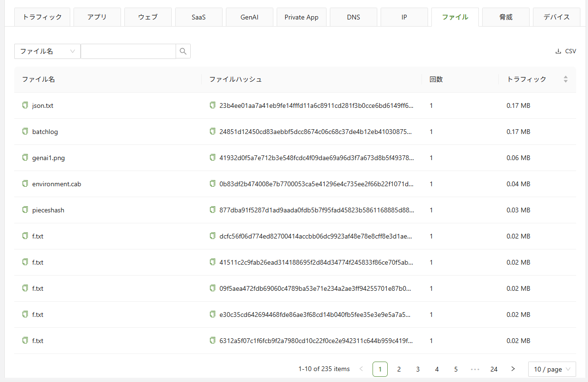Go to page 2
This screenshot has width=588, height=382.
399,369
